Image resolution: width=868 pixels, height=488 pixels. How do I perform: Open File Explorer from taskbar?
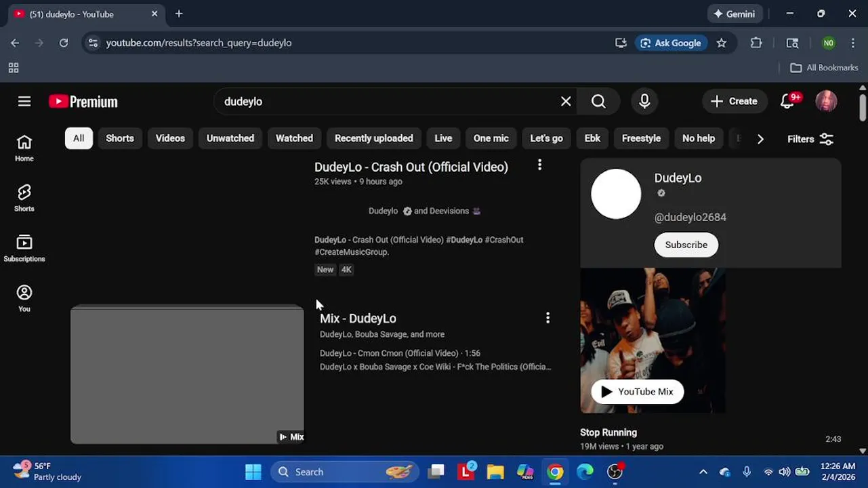point(495,472)
